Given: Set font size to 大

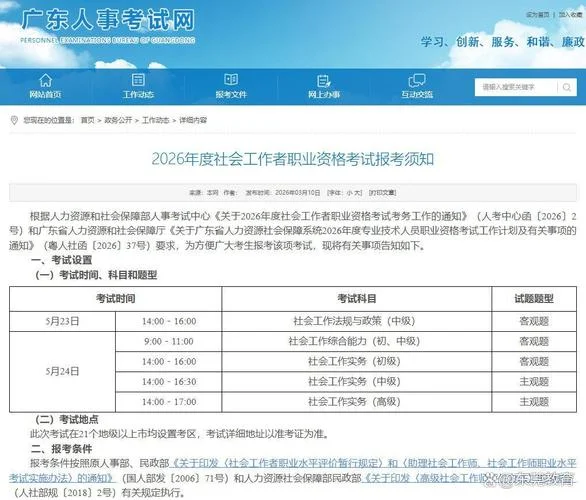Looking at the screenshot, I should [357, 193].
